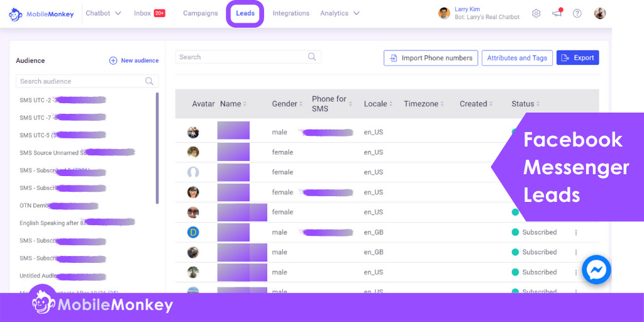This screenshot has width=644, height=322.
Task: Click the audience search magnifier icon
Action: 149,81
